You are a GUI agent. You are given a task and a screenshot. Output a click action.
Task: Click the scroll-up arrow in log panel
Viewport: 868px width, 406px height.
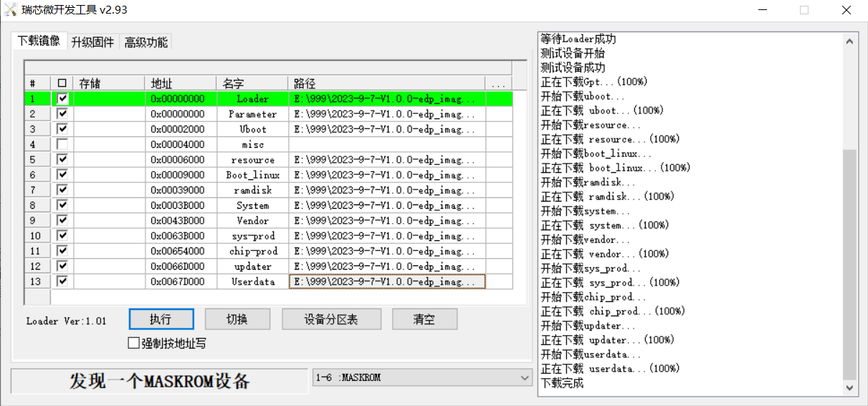(x=849, y=42)
